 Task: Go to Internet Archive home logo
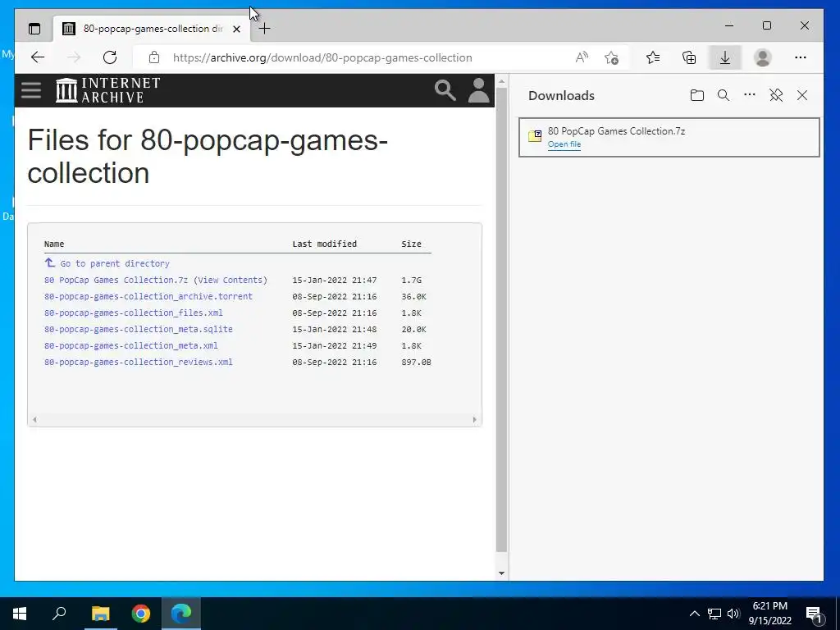pyautogui.click(x=107, y=90)
